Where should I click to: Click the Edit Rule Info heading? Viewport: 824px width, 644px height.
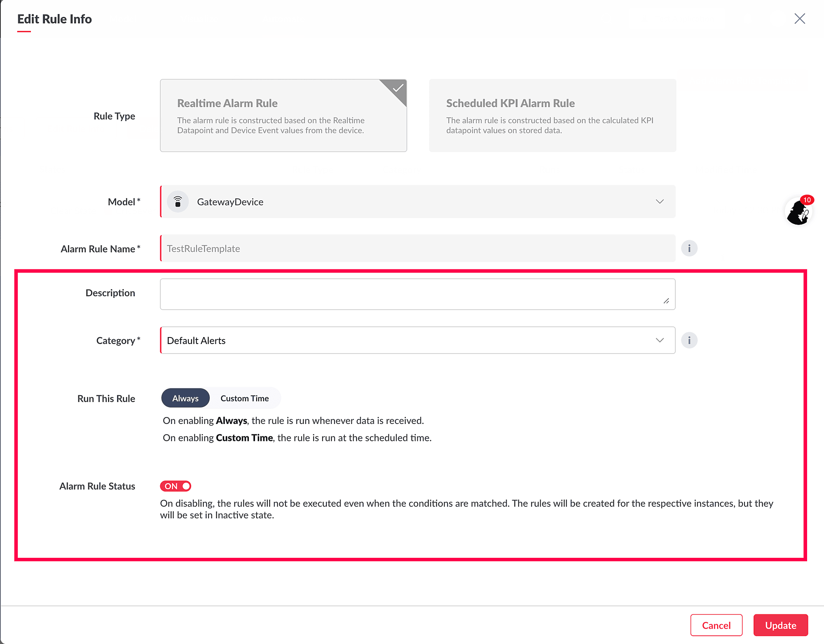pos(54,19)
